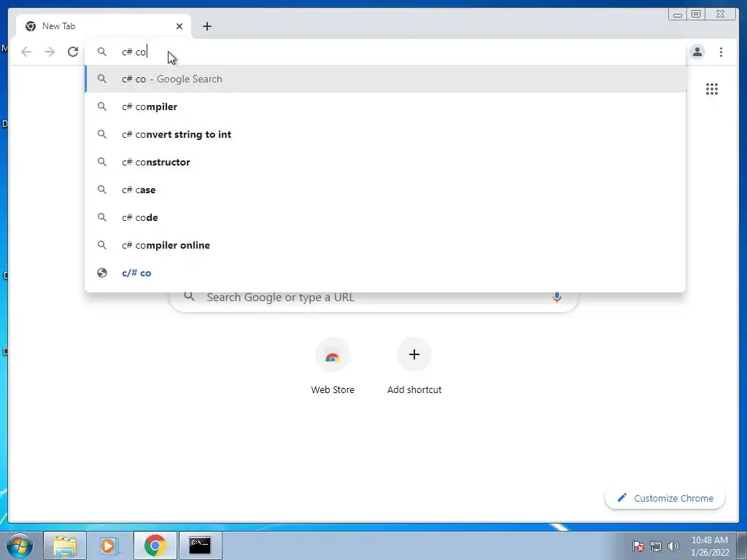Image resolution: width=747 pixels, height=560 pixels.
Task: Open the Chrome three-dot menu
Action: 721,52
